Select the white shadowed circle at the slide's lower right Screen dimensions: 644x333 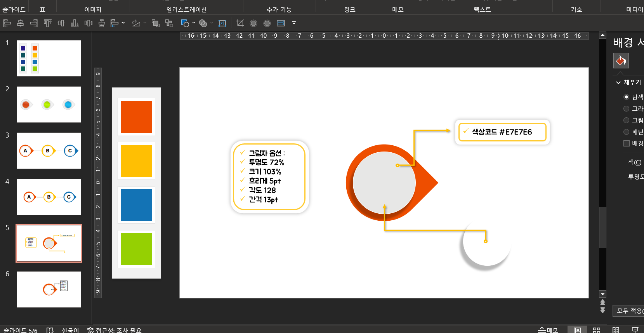coord(487,242)
